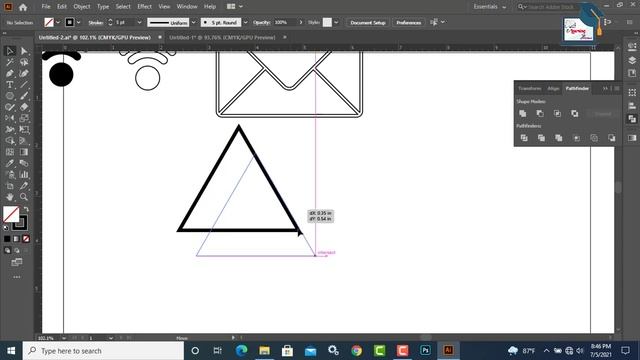Select the Polygon shape tool
This screenshot has height=360, width=640.
click(x=10, y=96)
